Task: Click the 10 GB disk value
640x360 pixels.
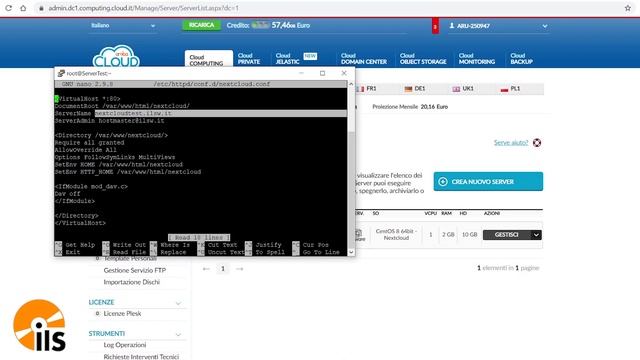Action: 469,235
